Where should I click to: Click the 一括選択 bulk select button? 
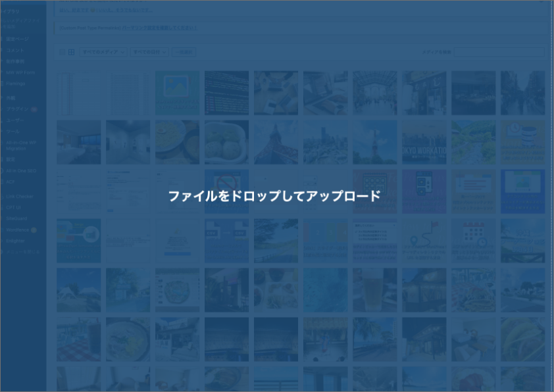pos(184,52)
